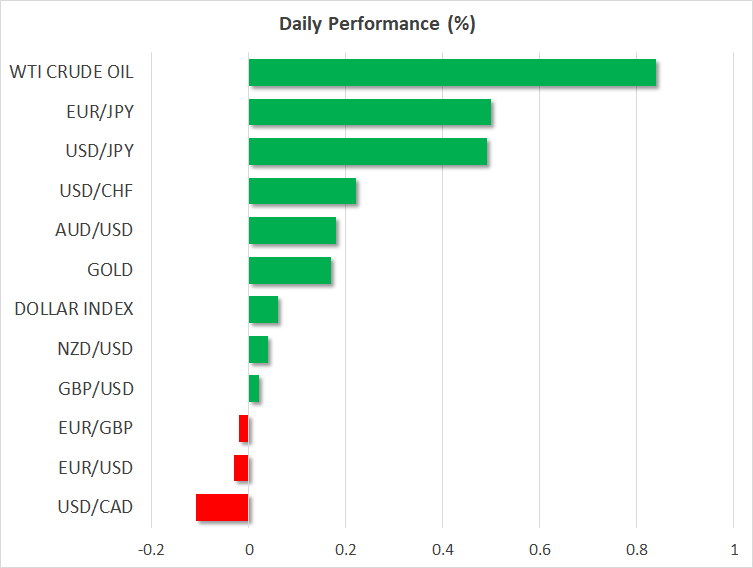Select the red EUR/GBP bar

tap(244, 429)
